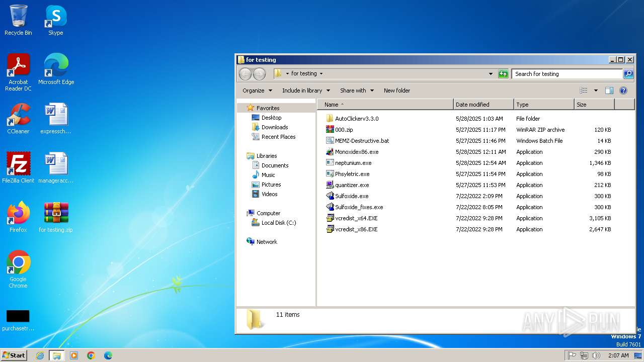Viewport: 644px width, 362px height.
Task: Click the Forward navigation arrow
Action: (x=259, y=74)
